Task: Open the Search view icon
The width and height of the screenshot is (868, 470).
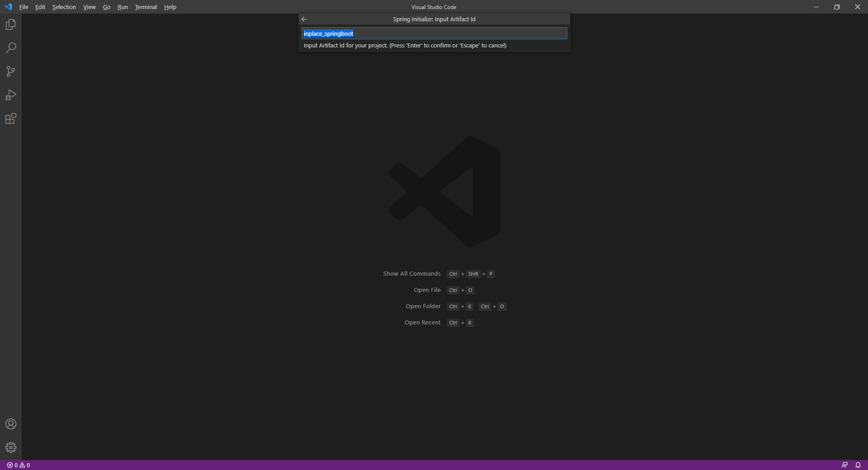Action: [x=11, y=48]
